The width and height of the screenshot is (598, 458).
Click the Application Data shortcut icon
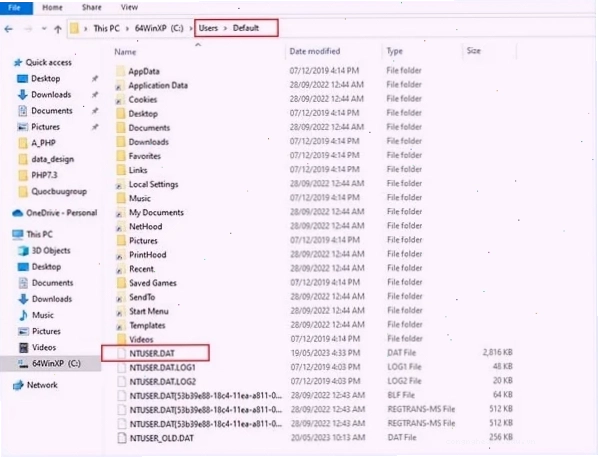[121, 85]
